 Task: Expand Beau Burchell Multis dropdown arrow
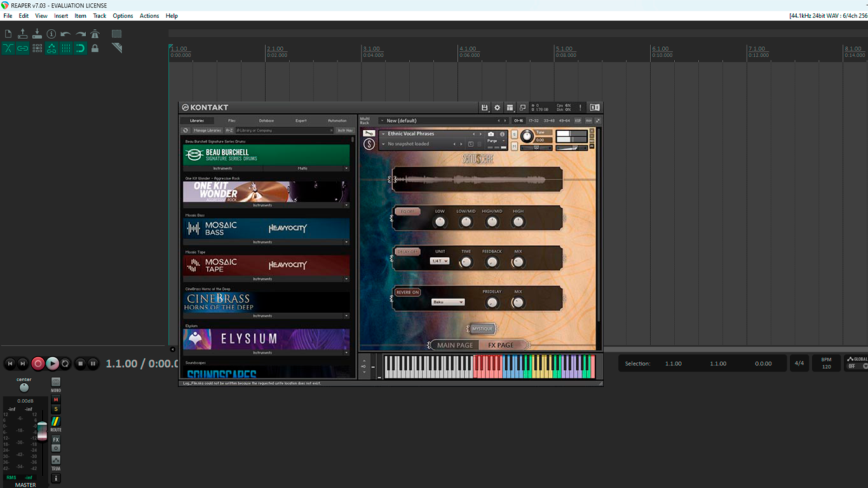tap(346, 168)
